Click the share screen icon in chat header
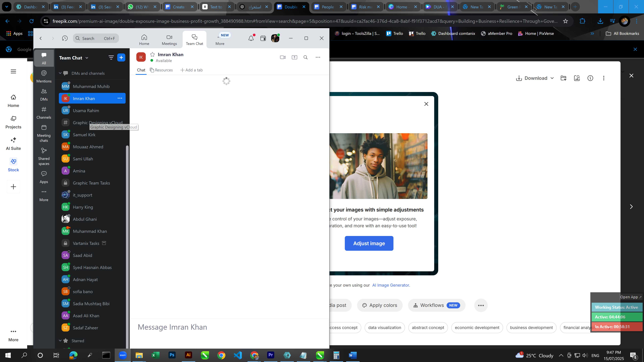The width and height of the screenshot is (644, 362). [x=294, y=57]
